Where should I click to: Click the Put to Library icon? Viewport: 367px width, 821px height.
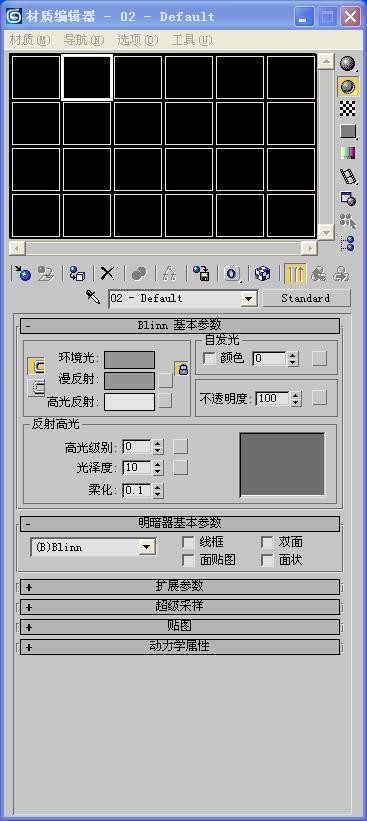point(201,273)
